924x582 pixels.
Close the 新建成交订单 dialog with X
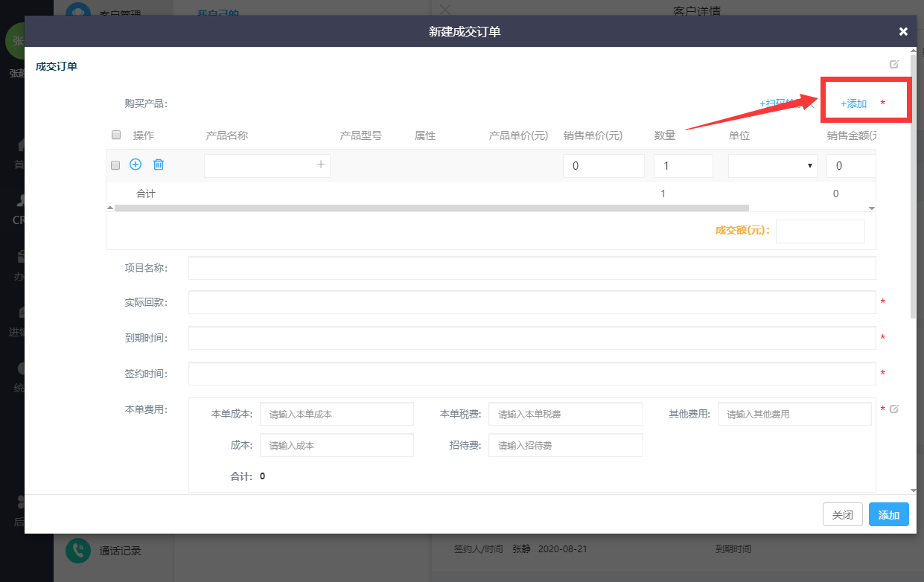903,31
